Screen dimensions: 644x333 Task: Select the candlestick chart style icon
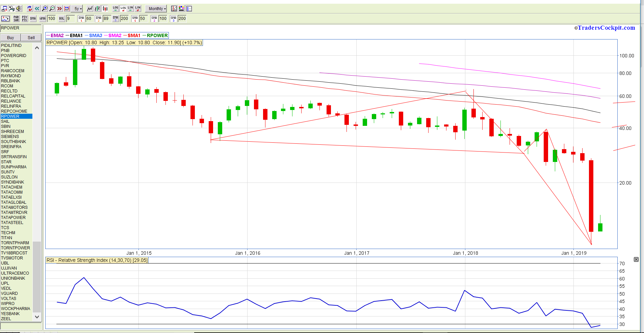(105, 8)
